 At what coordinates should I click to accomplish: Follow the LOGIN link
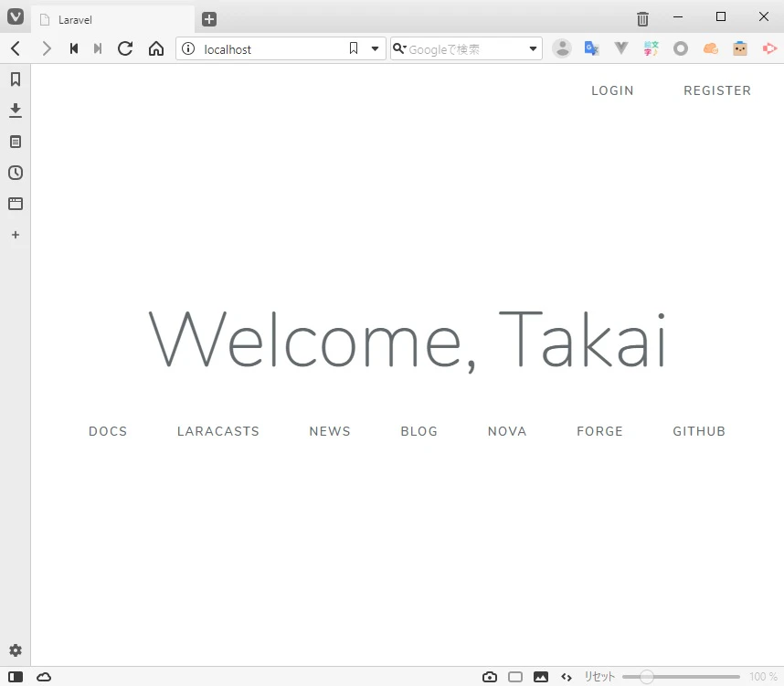[612, 90]
